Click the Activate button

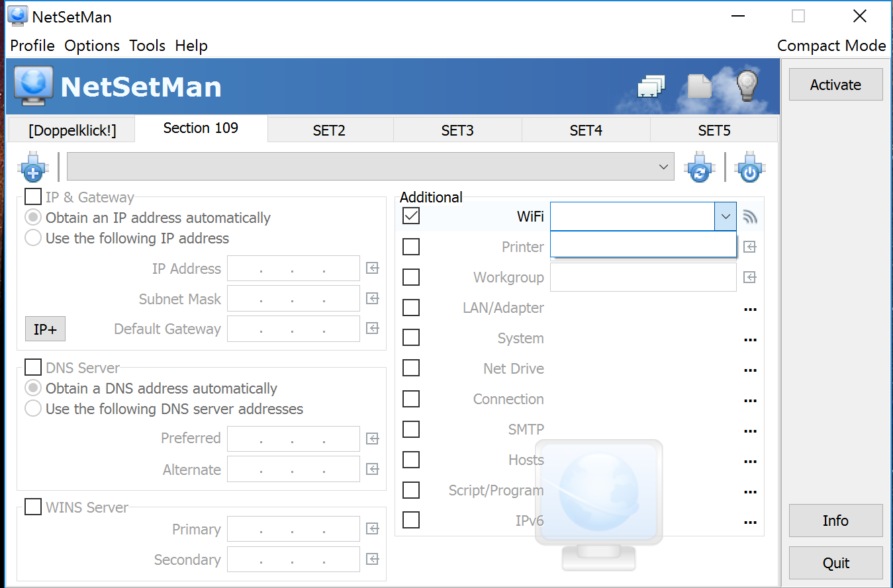[835, 85]
